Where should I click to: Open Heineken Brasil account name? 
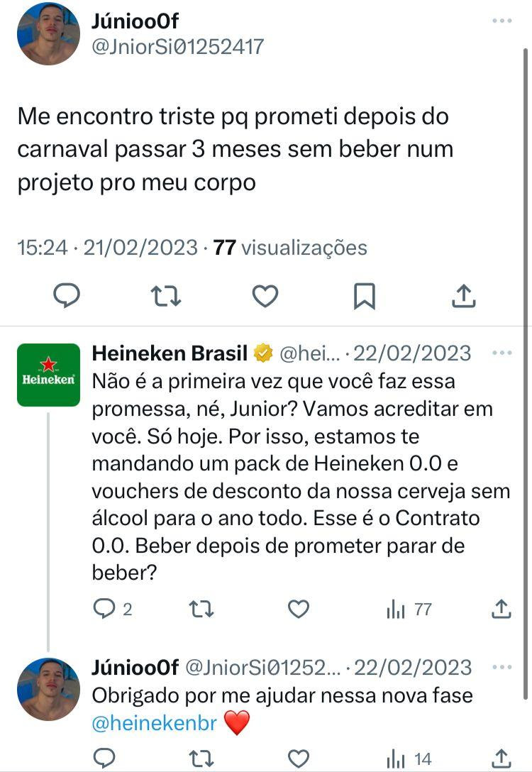pyautogui.click(x=170, y=353)
